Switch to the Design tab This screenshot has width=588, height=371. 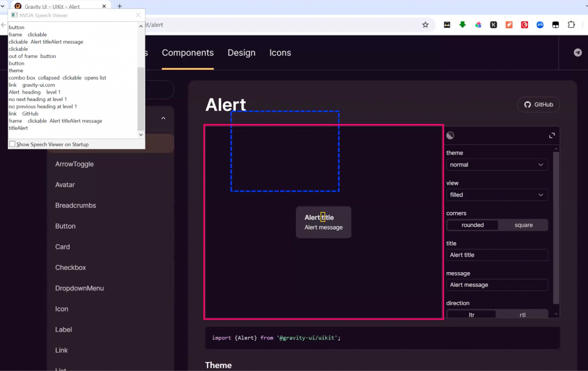click(241, 52)
